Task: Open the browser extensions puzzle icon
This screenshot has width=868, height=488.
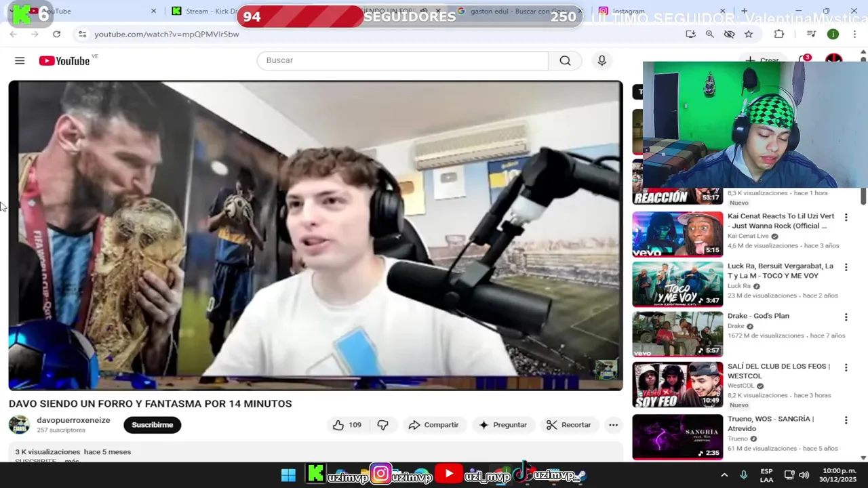Action: pos(779,34)
